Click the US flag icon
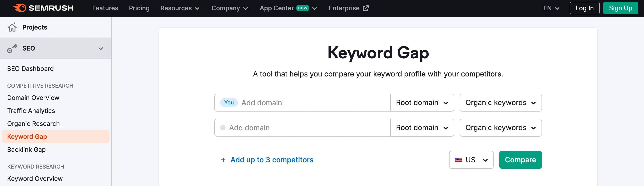Image resolution: width=644 pixels, height=186 pixels. click(x=458, y=160)
